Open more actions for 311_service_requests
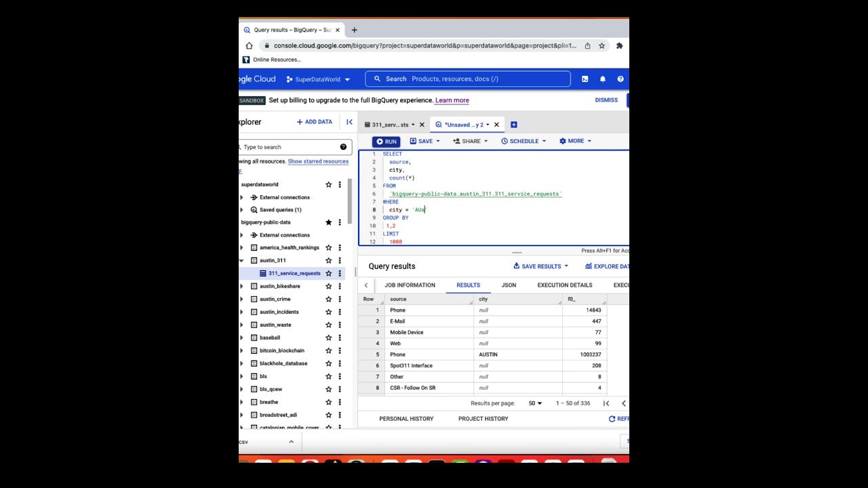The image size is (868, 488). pyautogui.click(x=340, y=273)
